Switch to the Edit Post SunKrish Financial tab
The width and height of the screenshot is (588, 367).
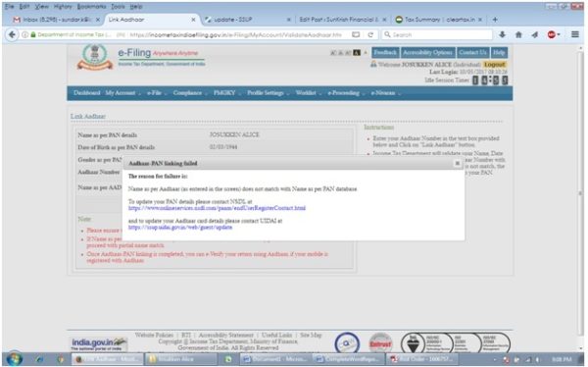point(342,20)
